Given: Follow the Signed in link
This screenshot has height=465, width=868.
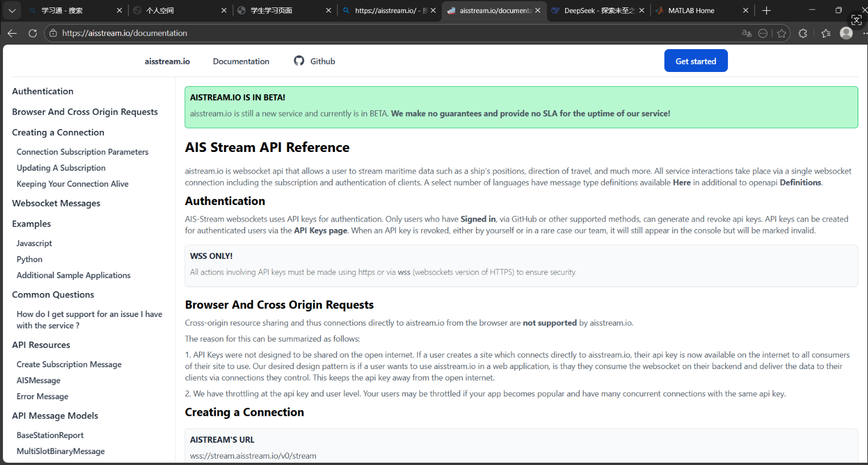Looking at the screenshot, I should pyautogui.click(x=478, y=219).
